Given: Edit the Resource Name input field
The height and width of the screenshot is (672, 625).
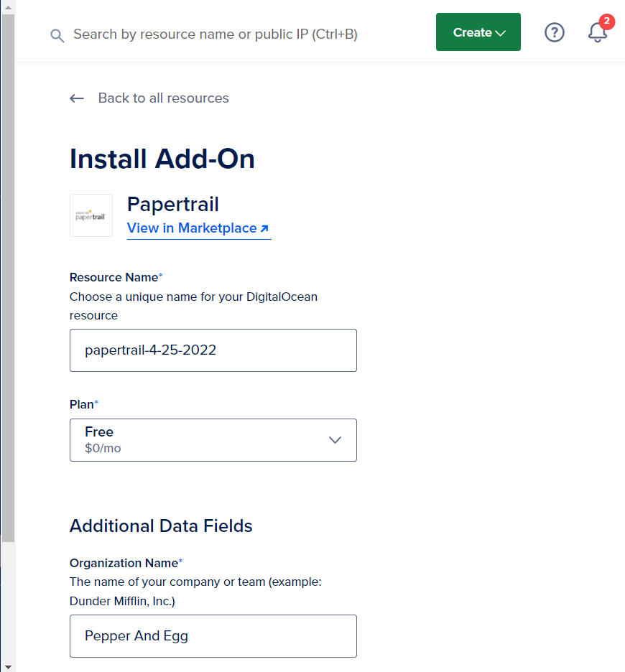Looking at the screenshot, I should [213, 350].
